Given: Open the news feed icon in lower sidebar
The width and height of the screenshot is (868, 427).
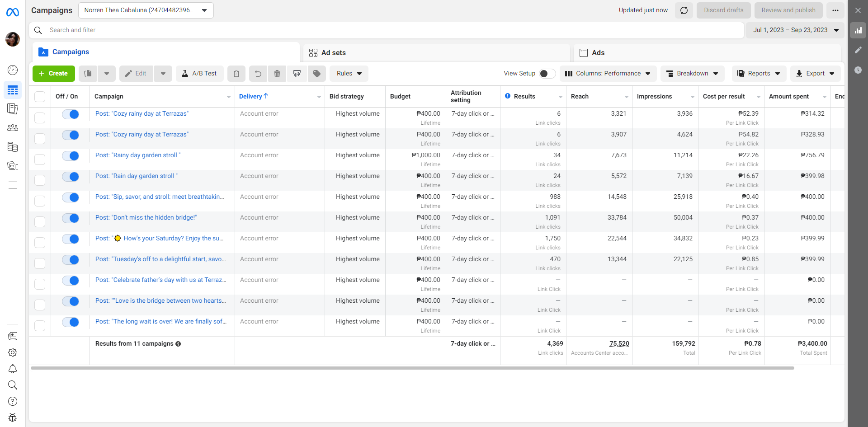Looking at the screenshot, I should 13,336.
